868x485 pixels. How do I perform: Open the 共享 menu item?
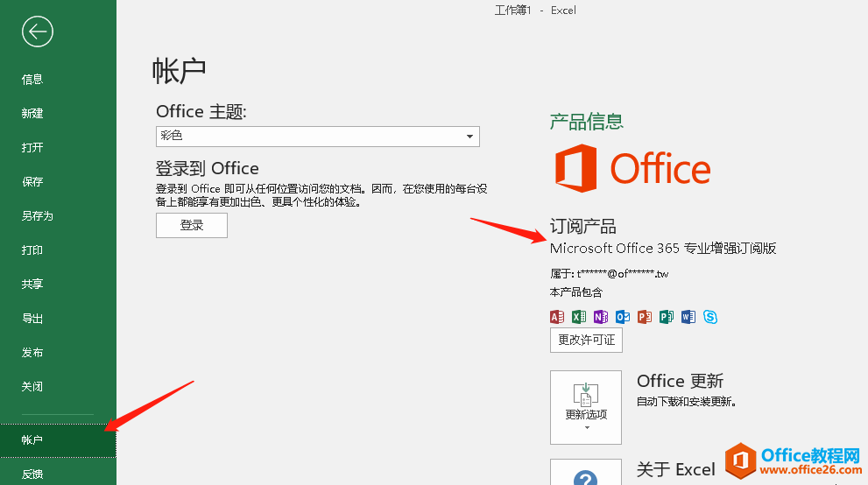32,285
